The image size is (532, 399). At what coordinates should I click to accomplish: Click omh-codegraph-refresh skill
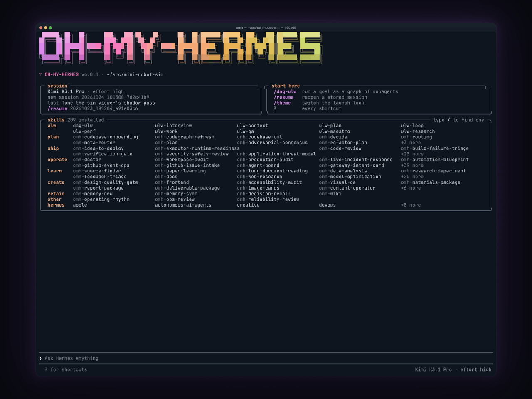[x=185, y=137]
